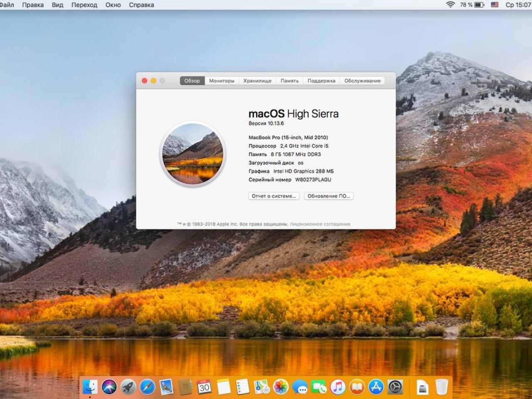
Task: Open the Правка menu
Action: (33, 5)
